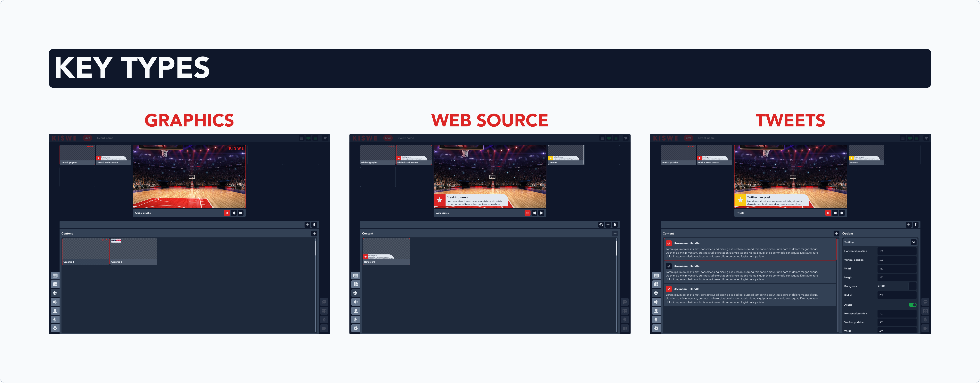The width and height of the screenshot is (980, 383).
Task: Select Graphic 2 thumbnail
Action: pos(134,251)
